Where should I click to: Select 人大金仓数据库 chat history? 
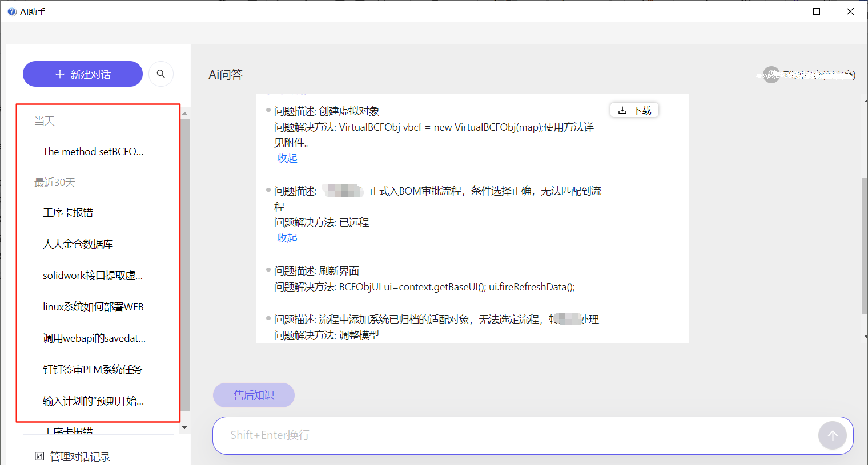[x=78, y=244]
